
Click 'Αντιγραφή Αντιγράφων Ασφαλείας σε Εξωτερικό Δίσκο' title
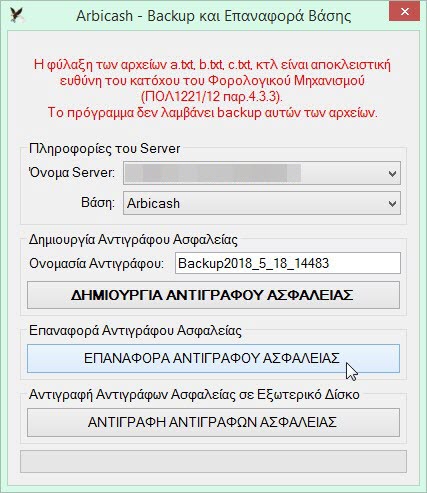194,395
